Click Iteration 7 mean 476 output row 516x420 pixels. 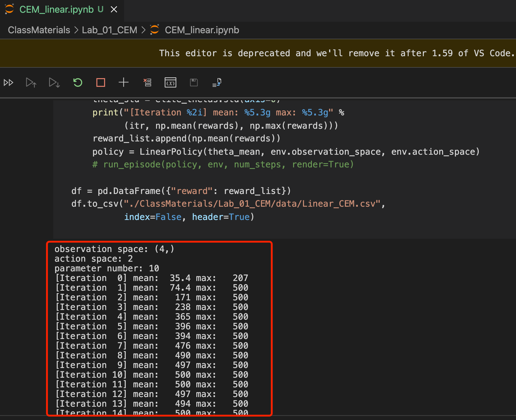(x=152, y=346)
